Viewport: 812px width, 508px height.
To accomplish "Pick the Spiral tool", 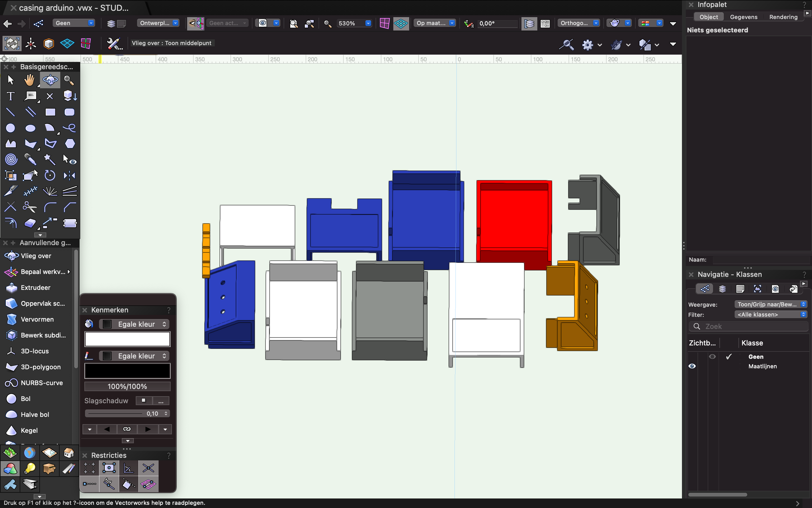I will [x=11, y=159].
